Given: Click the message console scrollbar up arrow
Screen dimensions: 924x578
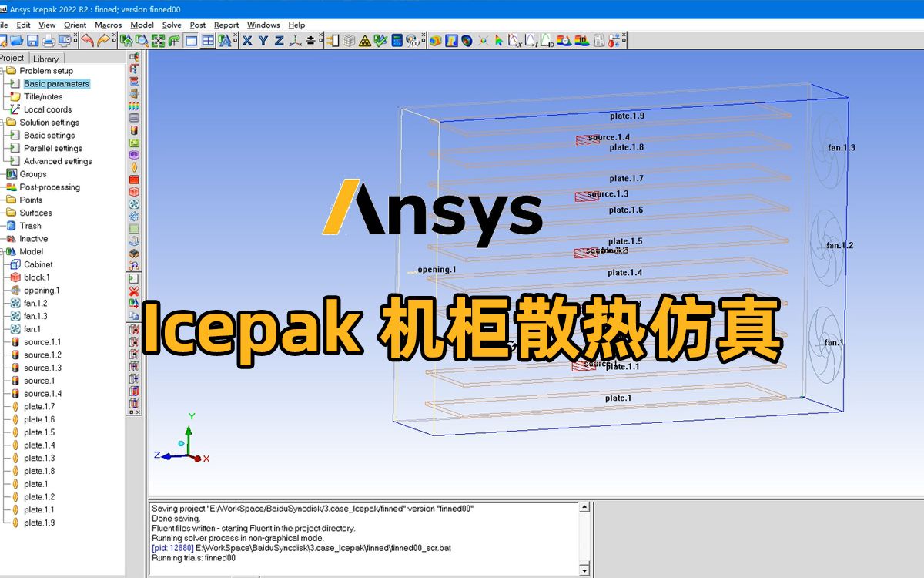Looking at the screenshot, I should 584,506.
